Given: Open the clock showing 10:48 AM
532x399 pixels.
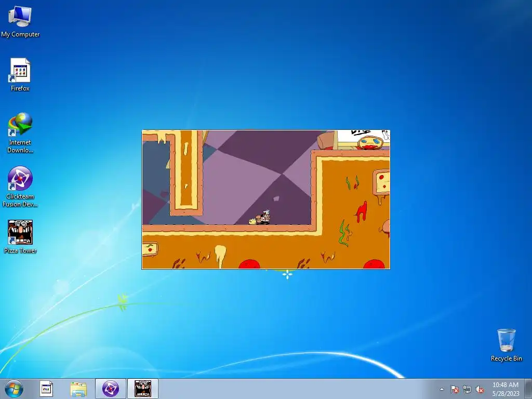Looking at the screenshot, I should 506,389.
